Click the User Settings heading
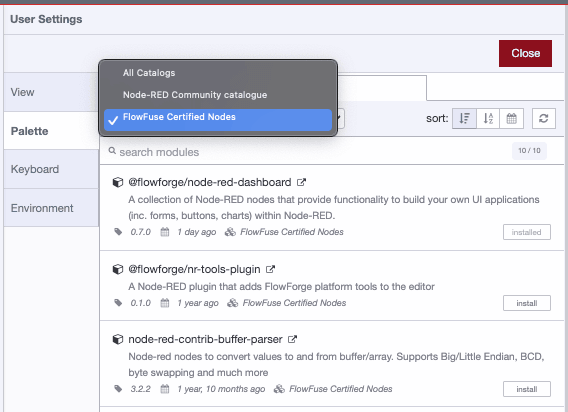Screen dimensions: 568x412 click(46, 19)
